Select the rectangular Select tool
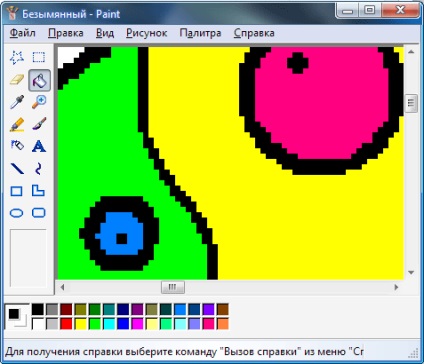The image size is (424, 364). (x=39, y=57)
